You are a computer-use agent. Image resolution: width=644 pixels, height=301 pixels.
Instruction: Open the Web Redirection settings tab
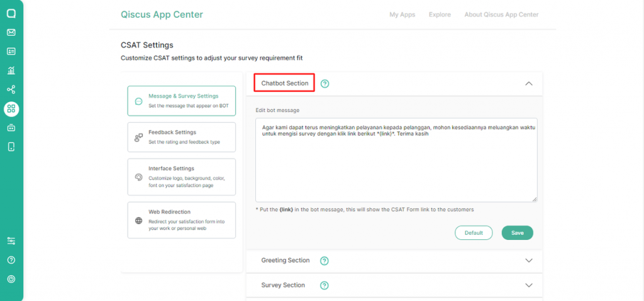[x=181, y=220]
